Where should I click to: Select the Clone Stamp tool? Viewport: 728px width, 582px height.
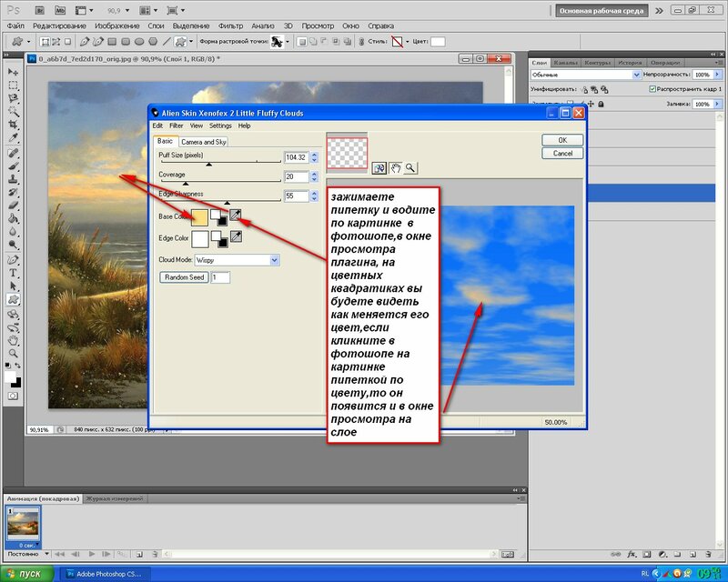13,178
